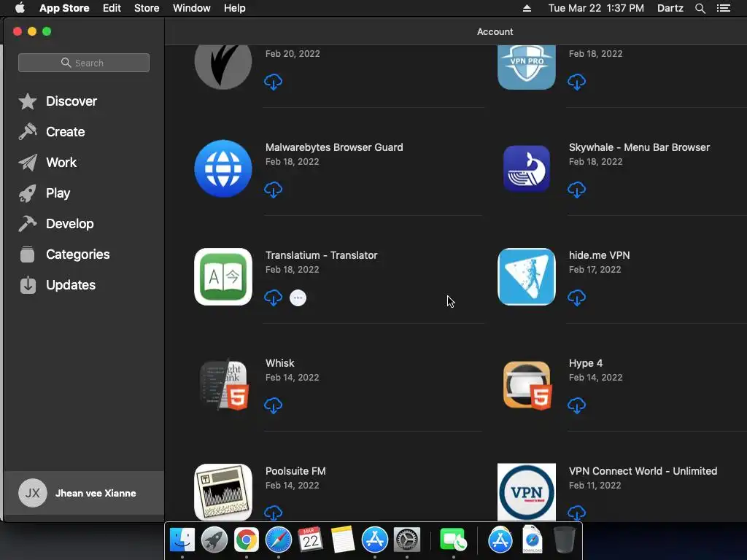Select the Whisk title text
The width and height of the screenshot is (747, 560).
[x=279, y=363]
